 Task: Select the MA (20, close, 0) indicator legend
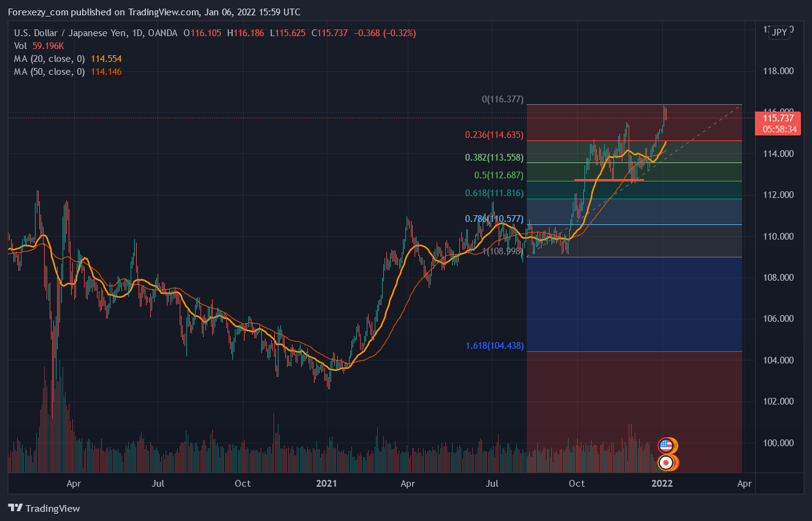pos(67,59)
